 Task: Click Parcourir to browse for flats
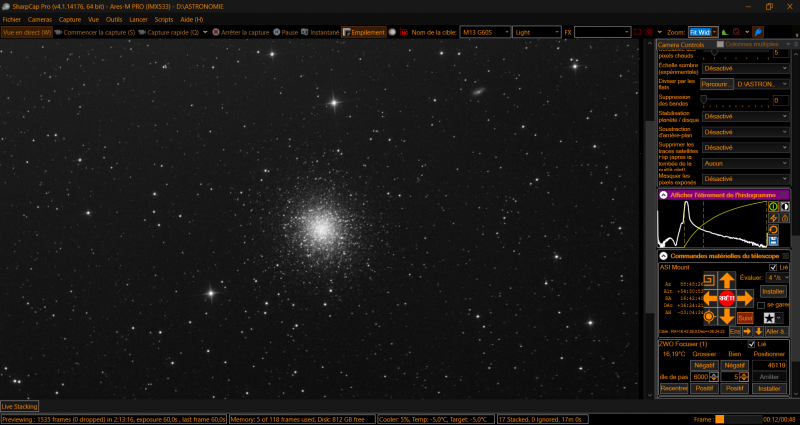[717, 84]
